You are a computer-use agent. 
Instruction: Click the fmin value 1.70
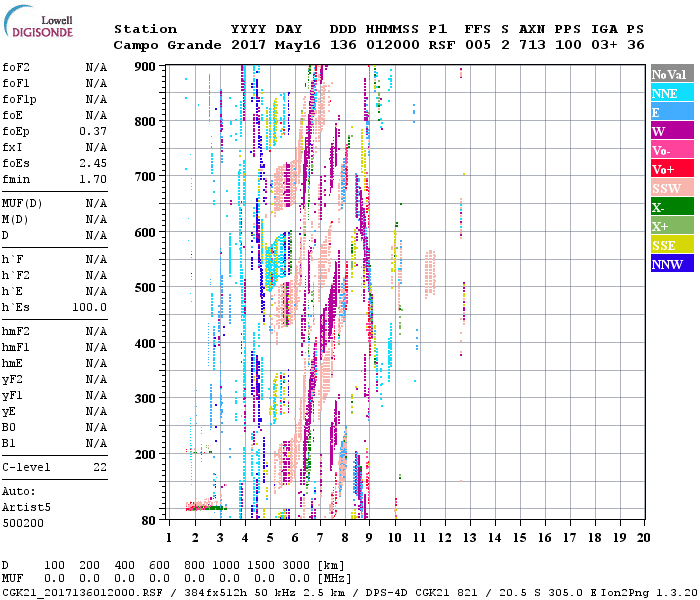coord(93,179)
